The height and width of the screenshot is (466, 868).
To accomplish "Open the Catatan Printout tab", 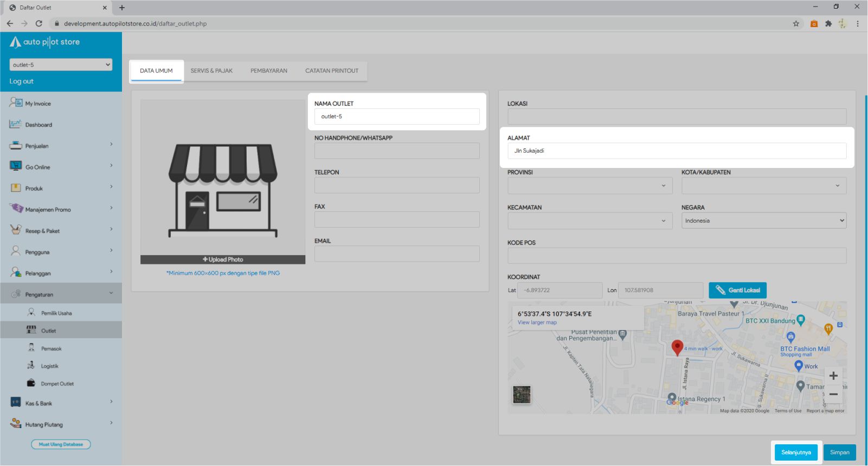I will (332, 71).
